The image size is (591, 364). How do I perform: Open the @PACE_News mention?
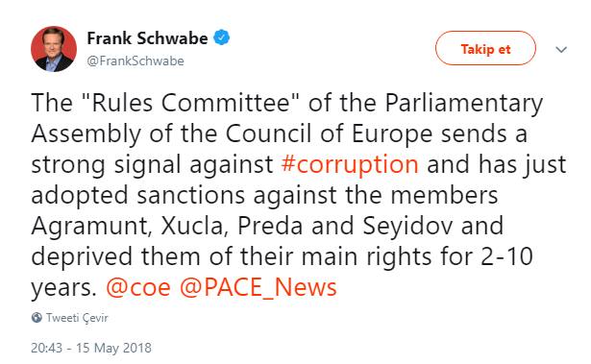tap(258, 287)
